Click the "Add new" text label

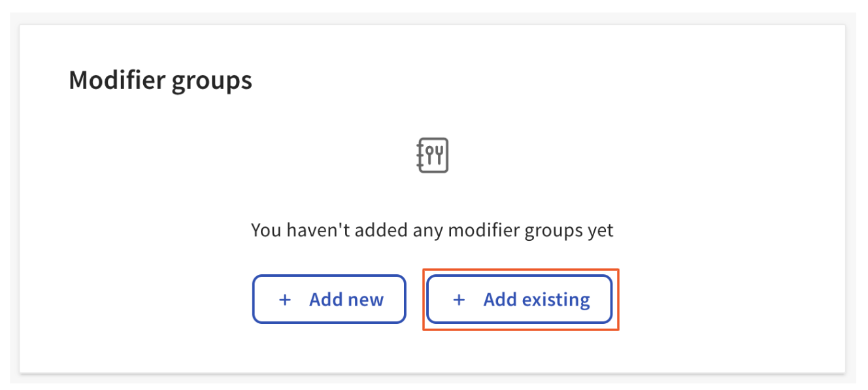346,300
